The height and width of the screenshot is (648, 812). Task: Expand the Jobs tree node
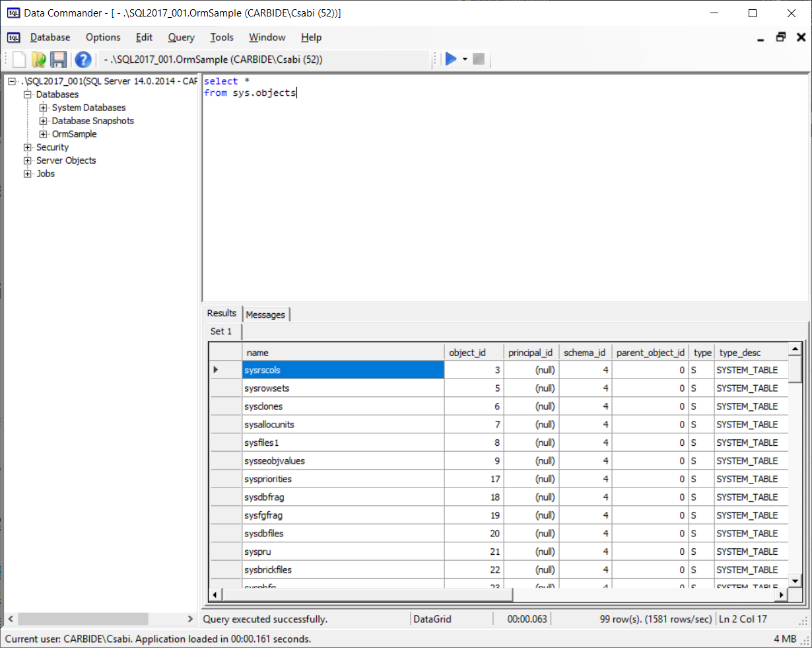[28, 174]
